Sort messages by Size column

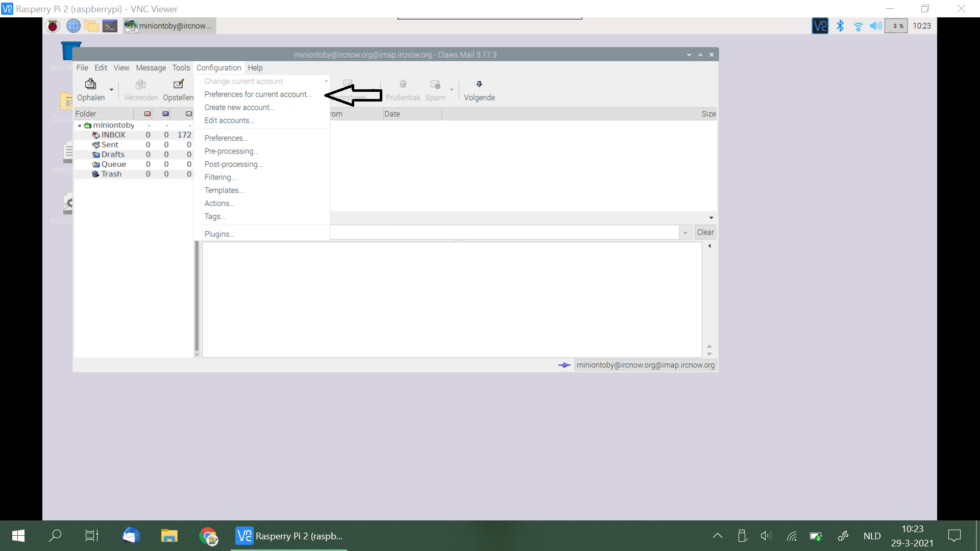pyautogui.click(x=708, y=114)
